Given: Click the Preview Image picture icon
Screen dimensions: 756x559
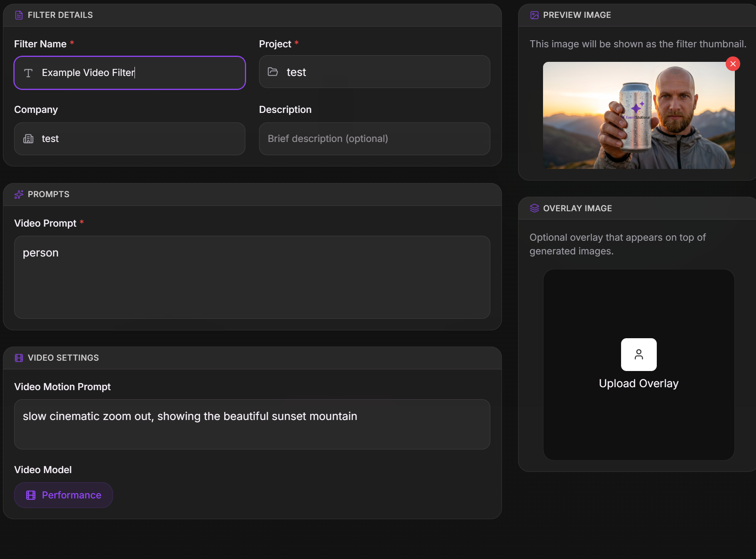Looking at the screenshot, I should 534,15.
